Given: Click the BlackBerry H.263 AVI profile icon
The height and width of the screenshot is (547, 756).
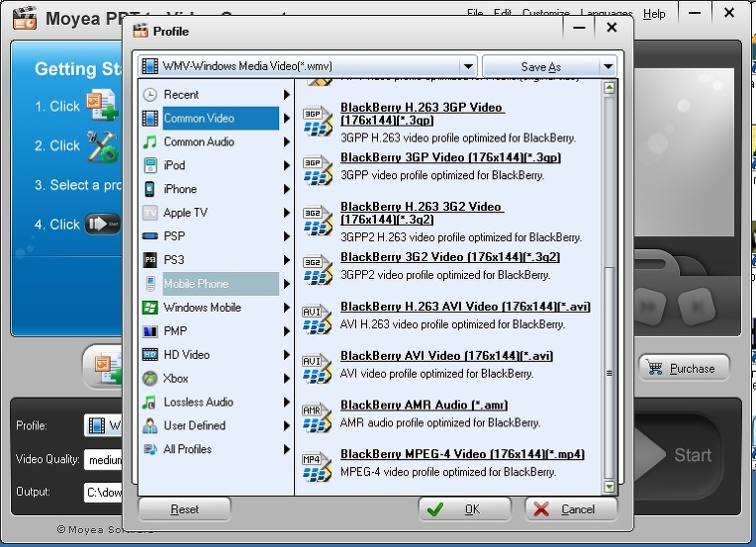Looking at the screenshot, I should pos(317,317).
